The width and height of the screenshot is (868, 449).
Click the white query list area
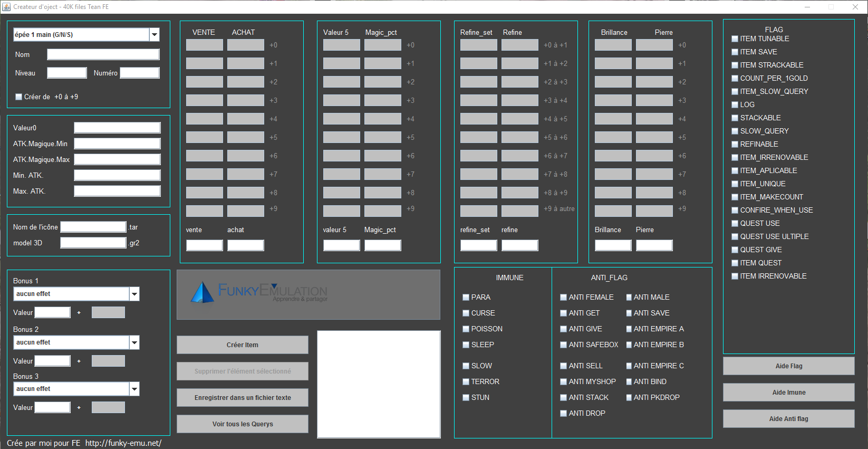tap(379, 384)
